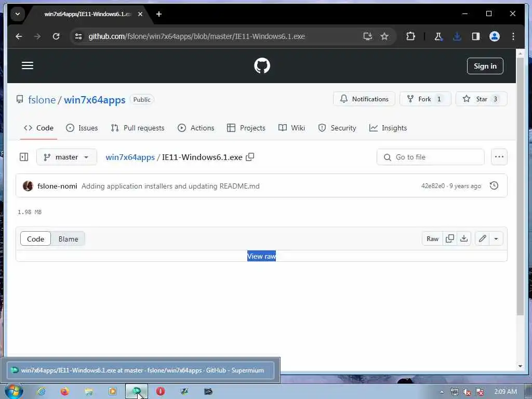Reload the current page
Viewport: 532px width, 399px height.
tap(56, 36)
